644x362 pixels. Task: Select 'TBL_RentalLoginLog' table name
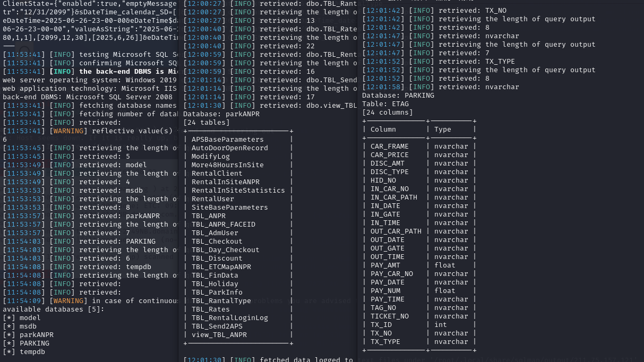(x=230, y=318)
